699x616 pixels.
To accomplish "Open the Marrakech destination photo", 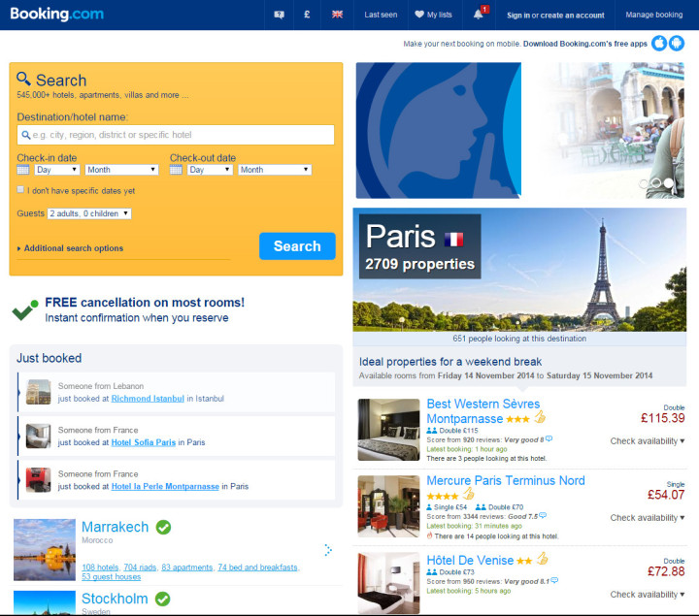I will 45,550.
